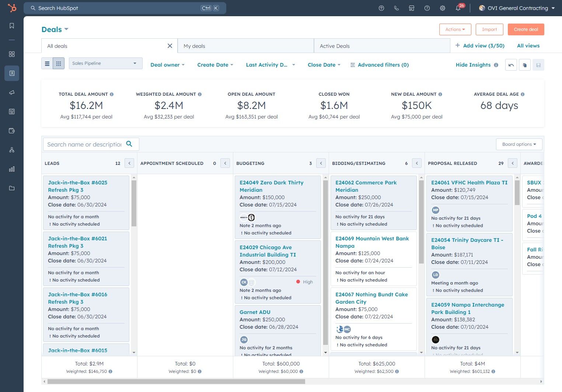Viewport: 562px width, 392px height.
Task: Open the Last Activity Date filter
Action: coord(270,65)
